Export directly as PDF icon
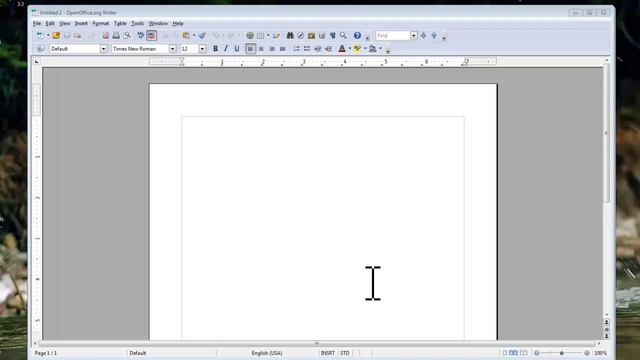Viewport: 640px width, 360px height. [x=106, y=36]
